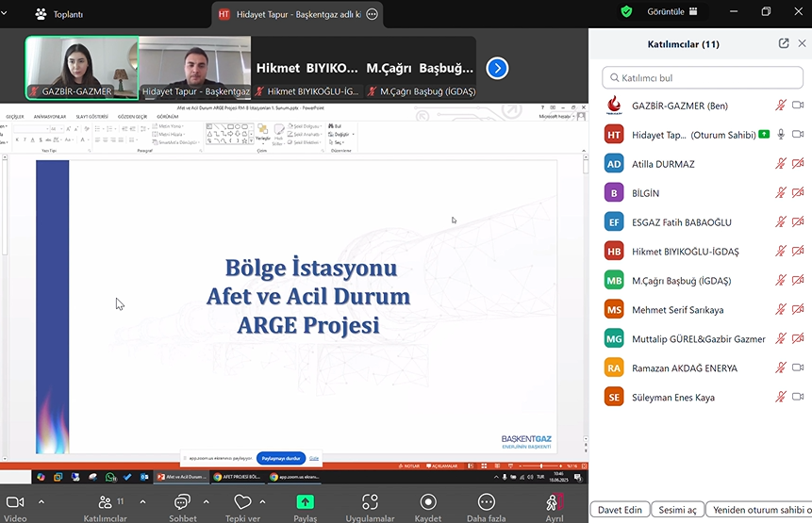
Task: Click the blue next-participants arrow
Action: pyautogui.click(x=497, y=68)
